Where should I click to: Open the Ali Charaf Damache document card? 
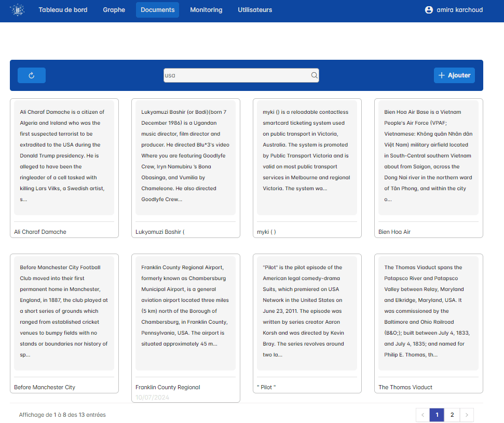pos(64,166)
